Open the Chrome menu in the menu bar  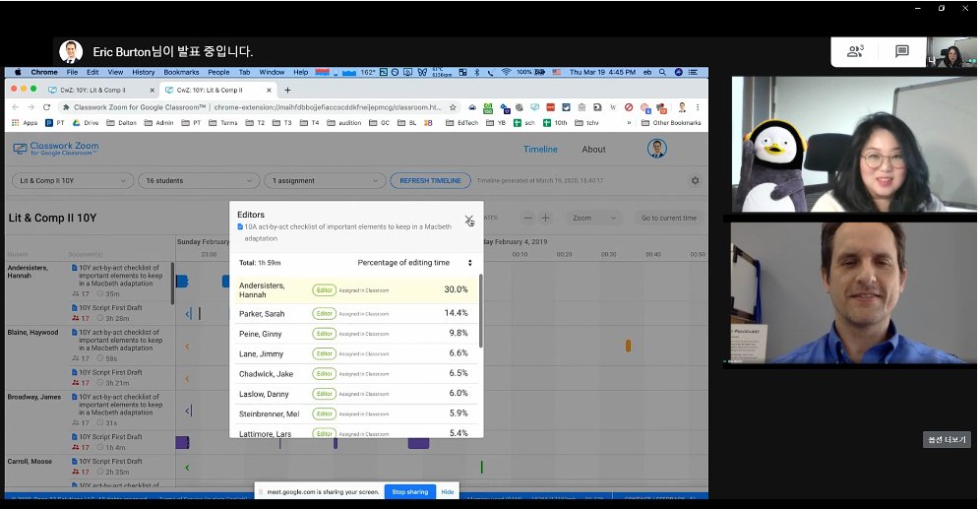pos(43,72)
